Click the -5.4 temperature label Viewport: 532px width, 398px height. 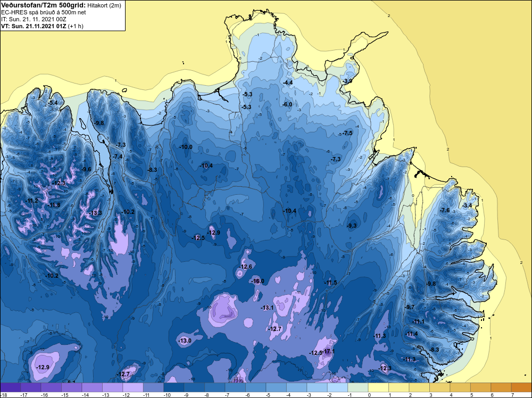tap(53, 103)
